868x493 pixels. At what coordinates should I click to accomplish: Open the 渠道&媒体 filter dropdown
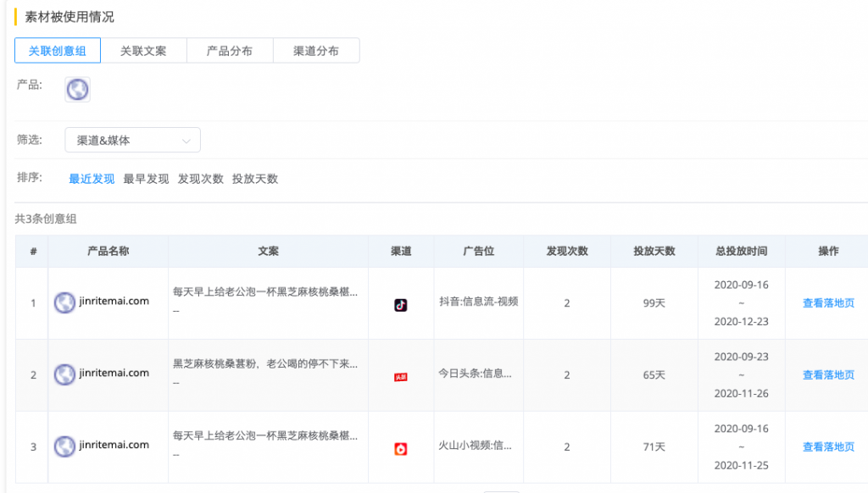coord(132,140)
